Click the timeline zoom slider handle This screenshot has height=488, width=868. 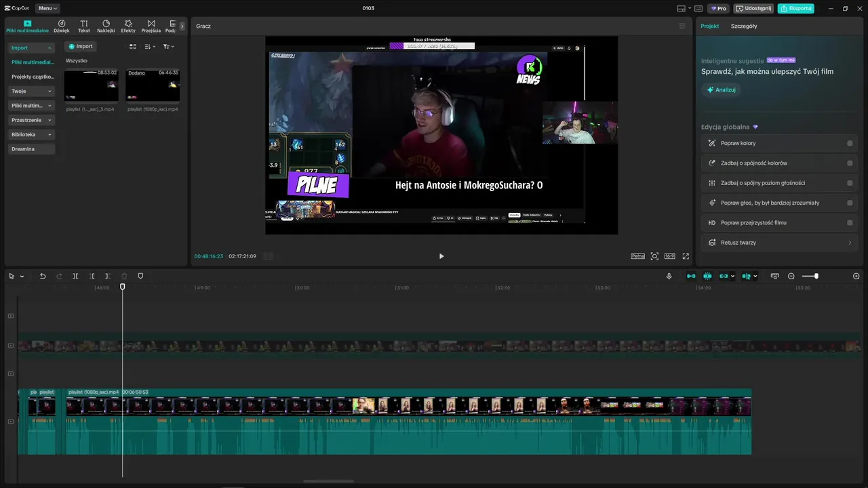click(x=816, y=276)
